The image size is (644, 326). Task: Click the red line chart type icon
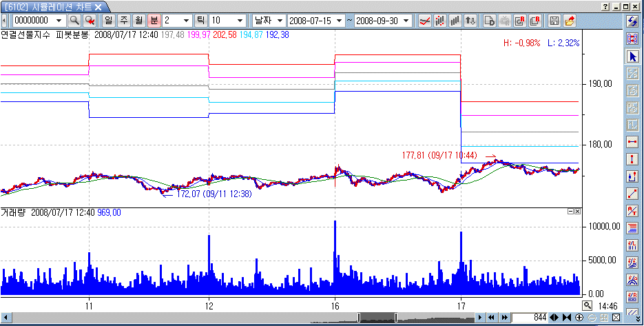click(x=426, y=20)
